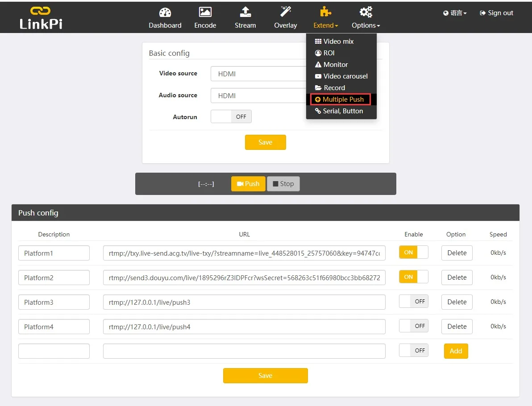This screenshot has height=406, width=532.
Task: Select Multiple Push menu entry
Action: [341, 99]
